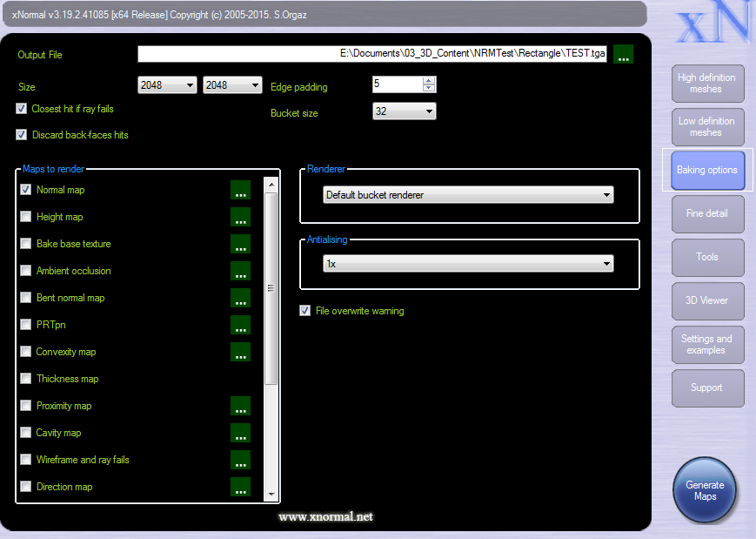Image resolution: width=756 pixels, height=539 pixels.
Task: Click the Generate Maps button
Action: point(705,490)
